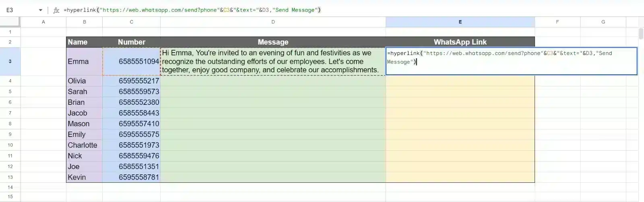
Task: Click the number 6585552380
Action: click(139, 102)
